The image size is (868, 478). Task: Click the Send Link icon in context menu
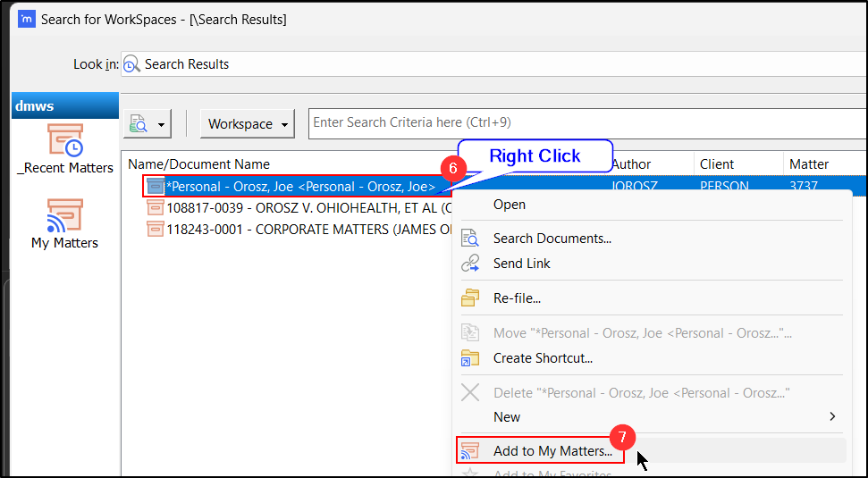click(470, 264)
